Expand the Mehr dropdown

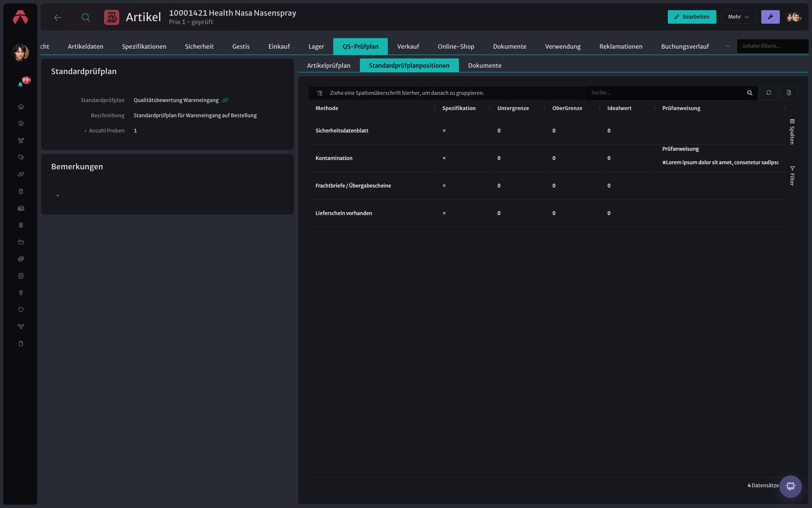coord(738,17)
